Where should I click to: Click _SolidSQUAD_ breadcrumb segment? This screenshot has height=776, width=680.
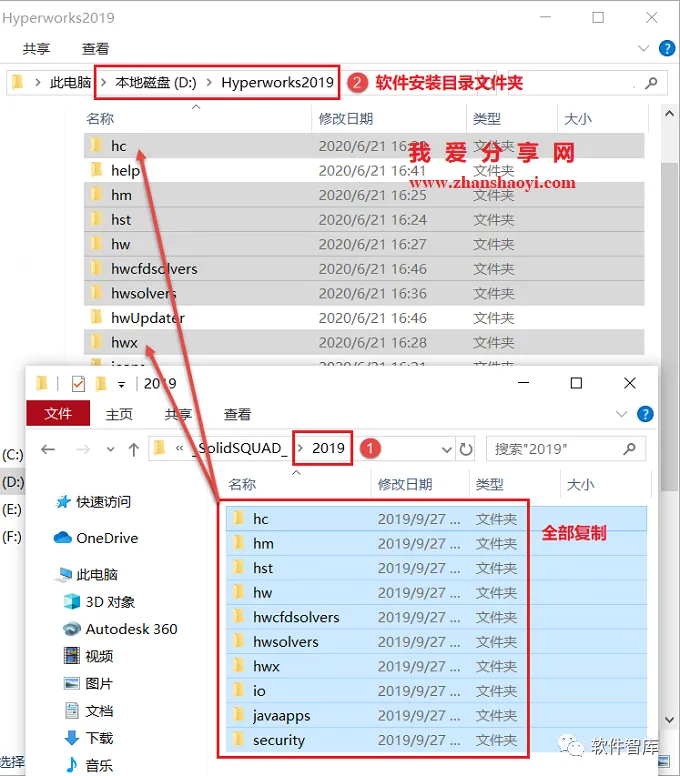(240, 448)
